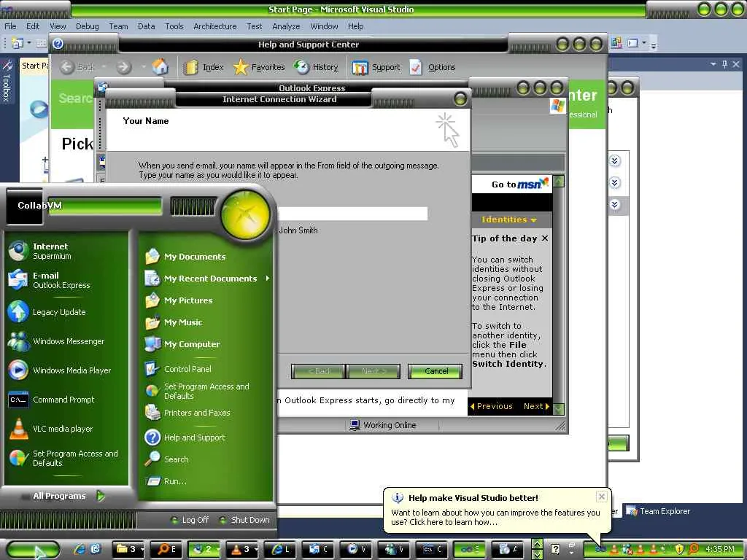Click the New Project toolbar icon in Visual Studio
This screenshot has height=560, width=747.
[18, 43]
